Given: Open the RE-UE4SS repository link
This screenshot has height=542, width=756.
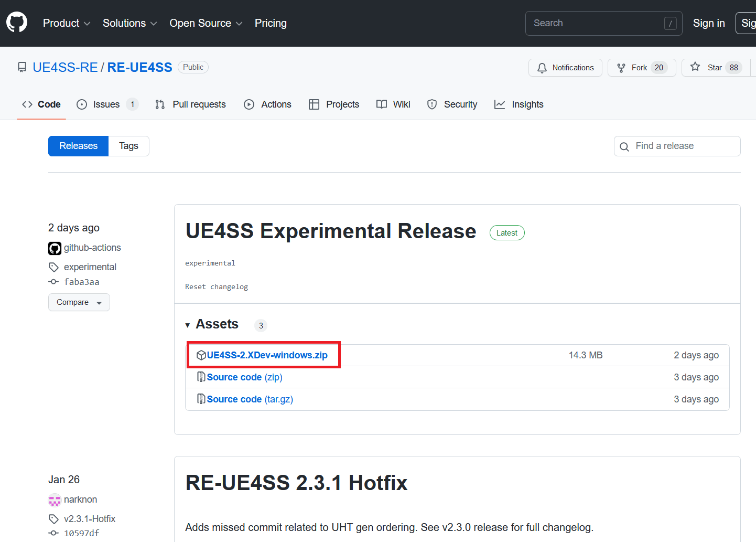Looking at the screenshot, I should point(139,67).
